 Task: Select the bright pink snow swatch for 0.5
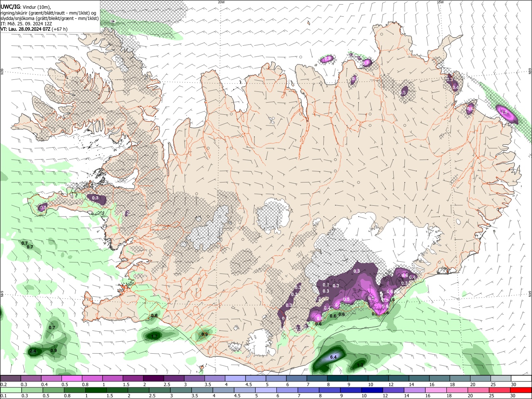pyautogui.click(x=72, y=379)
